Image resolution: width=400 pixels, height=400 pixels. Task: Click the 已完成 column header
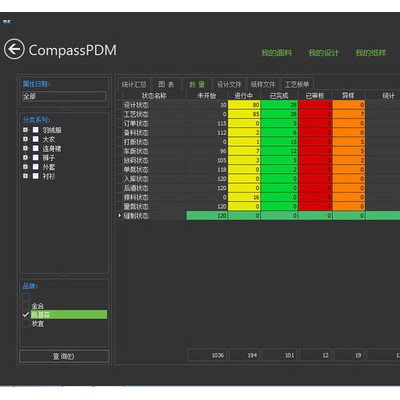[279, 96]
